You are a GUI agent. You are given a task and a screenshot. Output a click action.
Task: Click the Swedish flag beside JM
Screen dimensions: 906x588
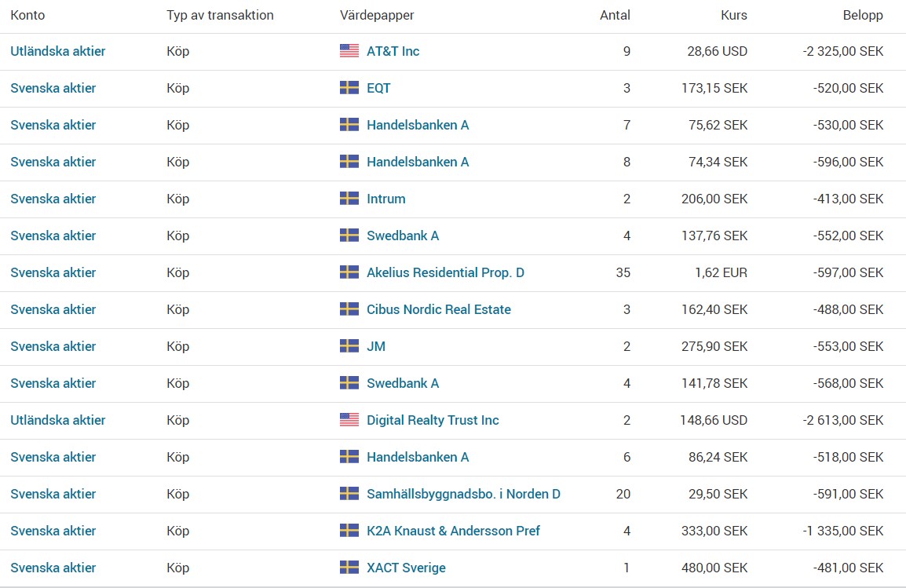point(349,346)
